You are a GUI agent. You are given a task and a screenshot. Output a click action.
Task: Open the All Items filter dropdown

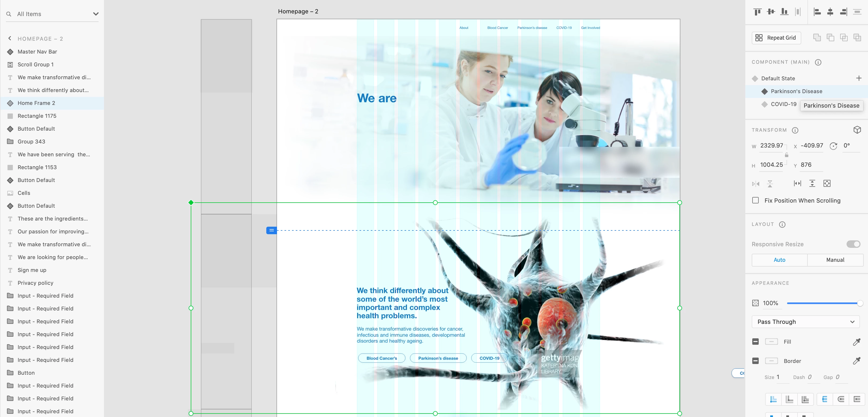pyautogui.click(x=96, y=14)
